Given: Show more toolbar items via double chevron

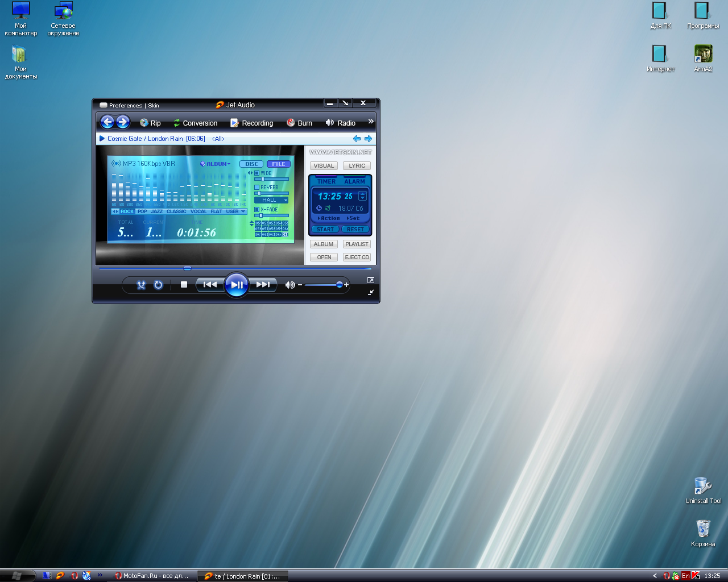Looking at the screenshot, I should pyautogui.click(x=371, y=122).
